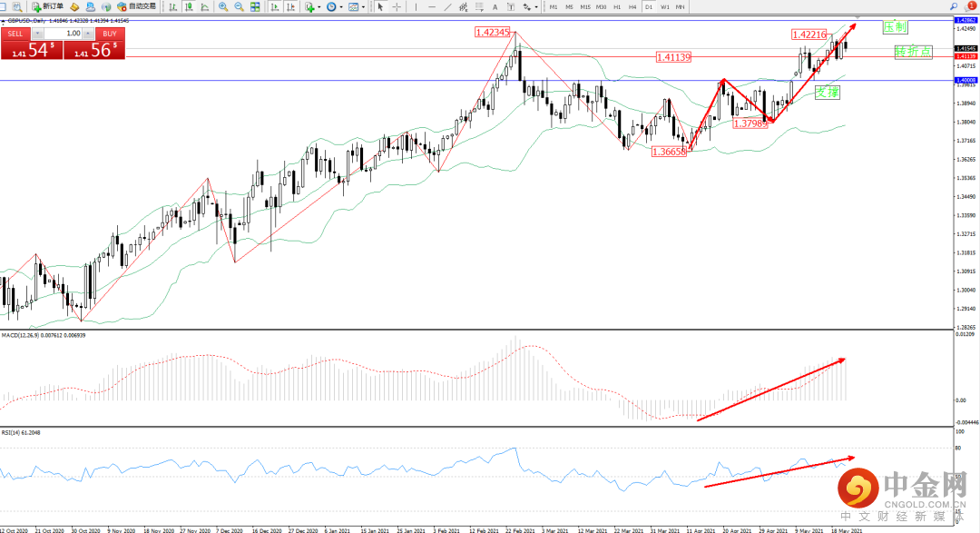Image resolution: width=980 pixels, height=533 pixels.
Task: Select the 转折点 text label on chart
Action: (x=913, y=52)
